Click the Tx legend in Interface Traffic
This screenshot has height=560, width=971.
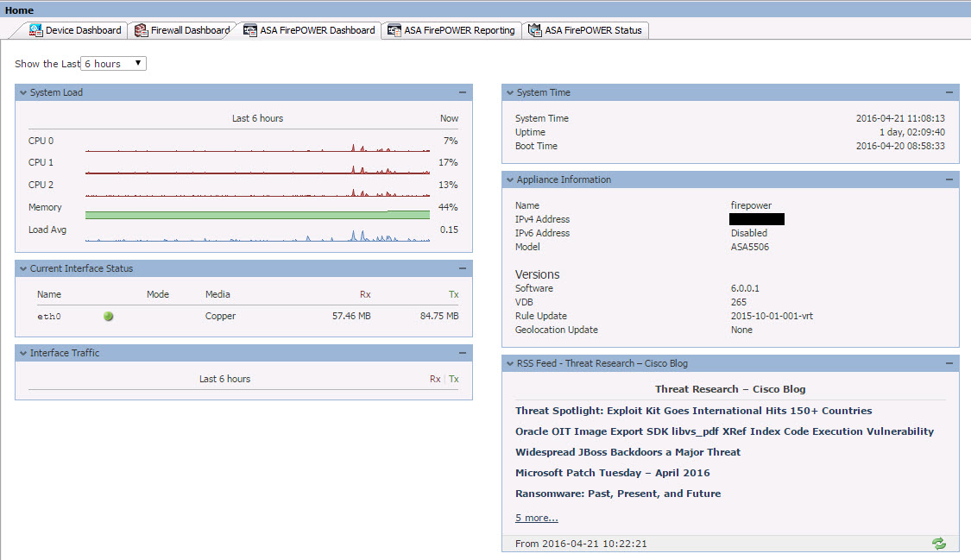[453, 378]
